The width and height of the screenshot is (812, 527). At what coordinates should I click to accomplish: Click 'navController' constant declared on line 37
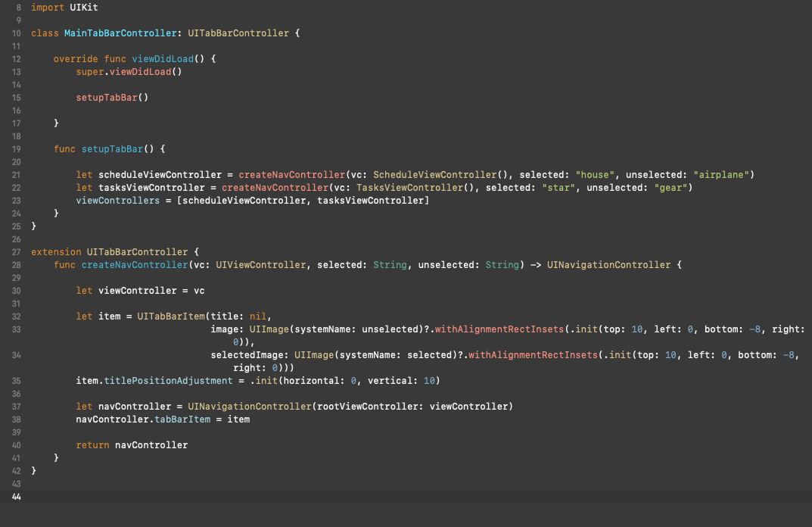(x=135, y=407)
